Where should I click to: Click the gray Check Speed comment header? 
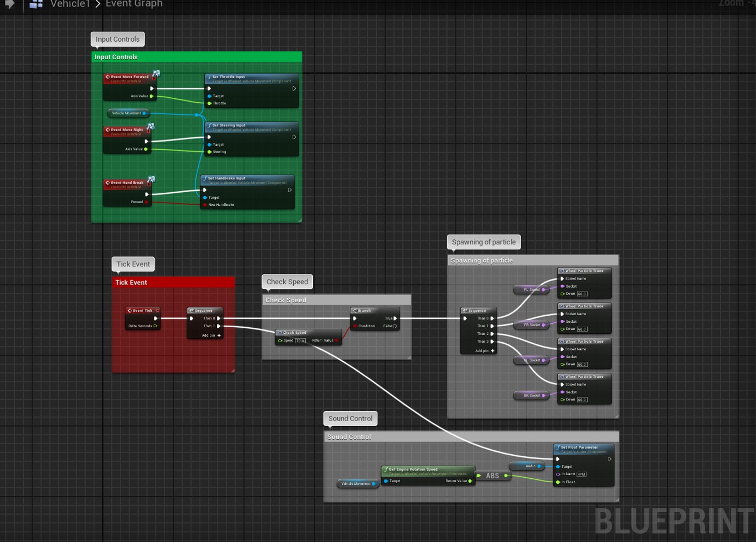click(336, 300)
